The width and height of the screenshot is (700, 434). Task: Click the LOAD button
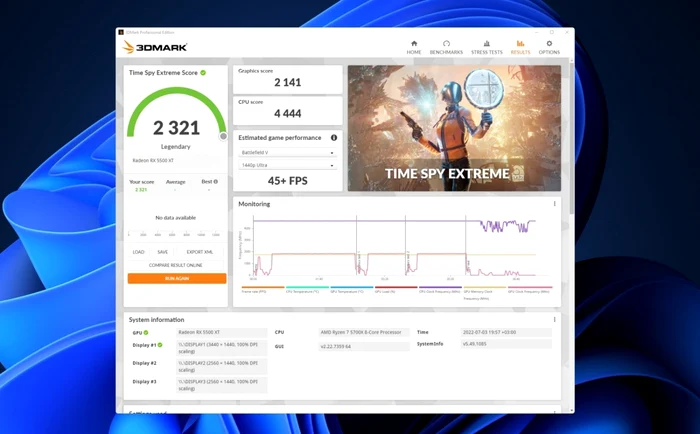[x=138, y=252]
